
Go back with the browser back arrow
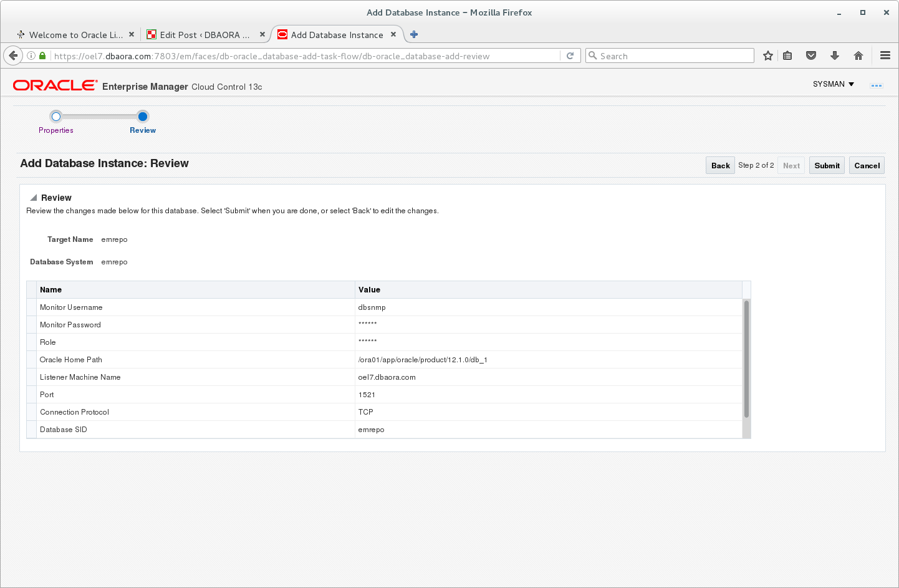(x=13, y=55)
